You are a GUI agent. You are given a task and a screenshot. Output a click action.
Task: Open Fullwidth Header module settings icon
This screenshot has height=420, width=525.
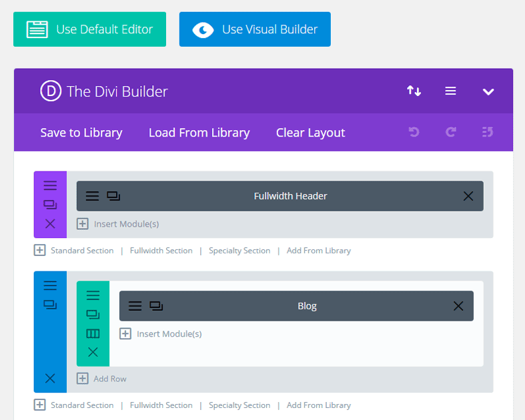(92, 196)
